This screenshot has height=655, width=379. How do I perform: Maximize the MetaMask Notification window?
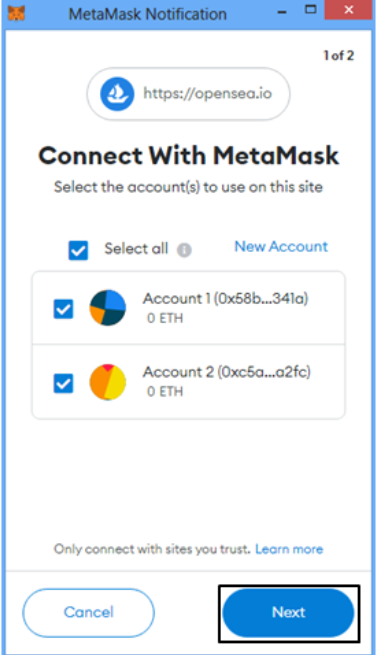pyautogui.click(x=310, y=10)
